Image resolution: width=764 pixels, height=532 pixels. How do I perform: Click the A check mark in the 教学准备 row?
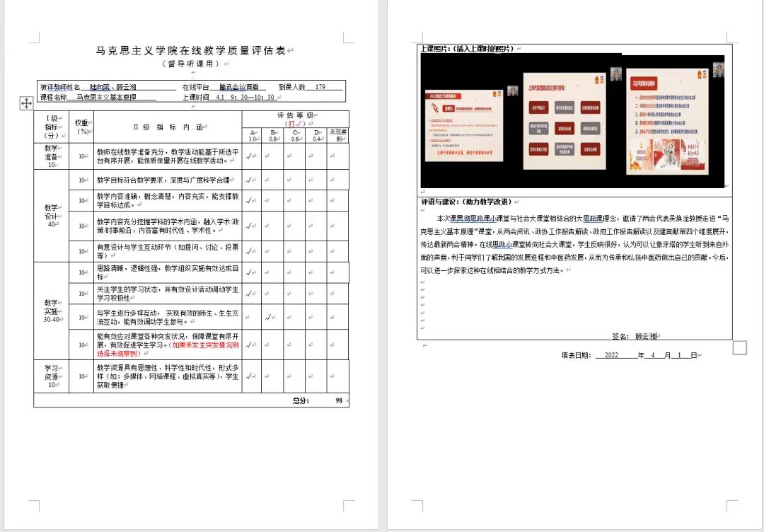pyautogui.click(x=250, y=156)
